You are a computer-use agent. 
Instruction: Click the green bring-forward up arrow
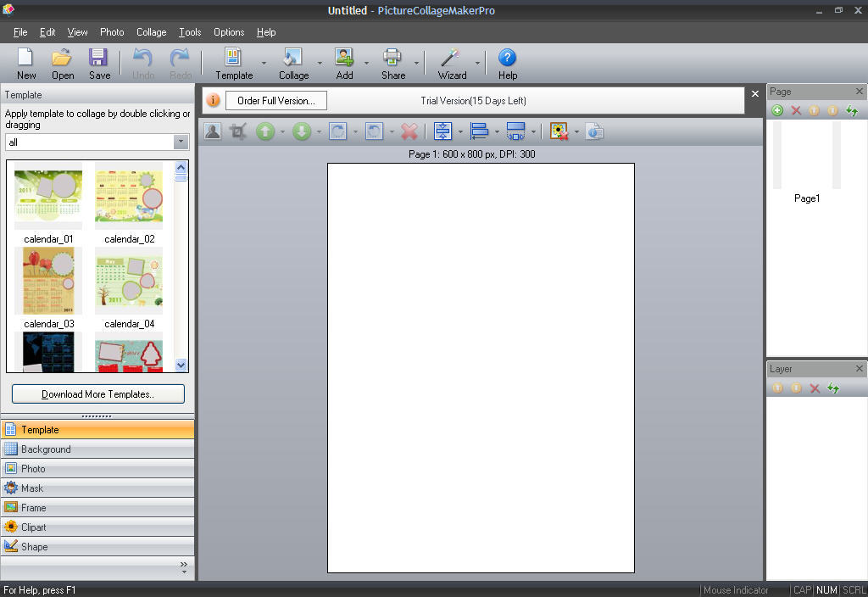click(265, 131)
